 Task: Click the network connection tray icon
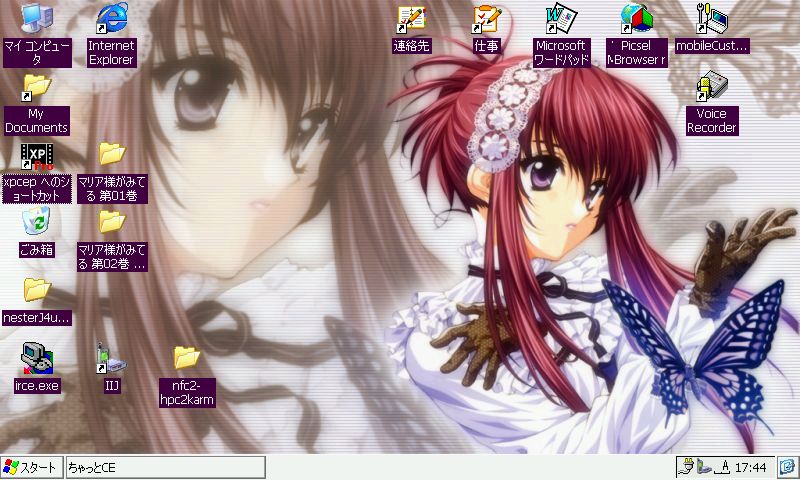pos(705,467)
